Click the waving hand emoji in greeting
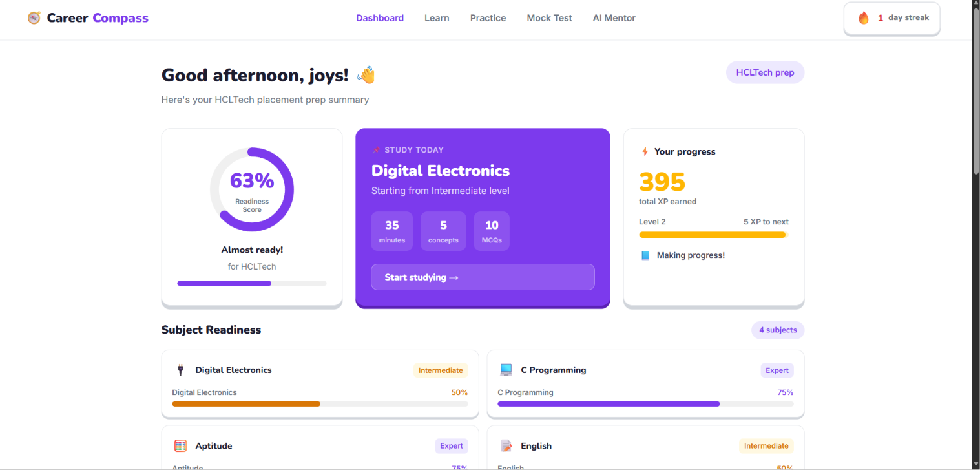The image size is (980, 470). tap(366, 75)
